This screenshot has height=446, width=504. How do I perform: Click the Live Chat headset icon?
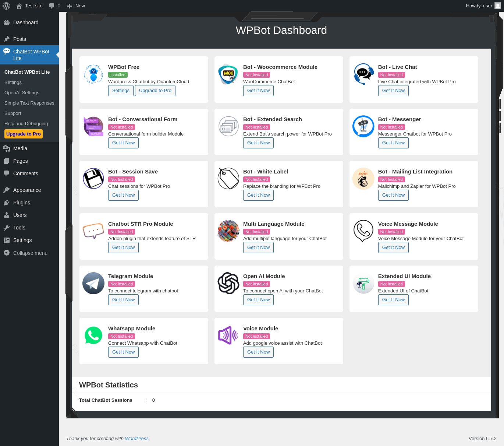[363, 74]
